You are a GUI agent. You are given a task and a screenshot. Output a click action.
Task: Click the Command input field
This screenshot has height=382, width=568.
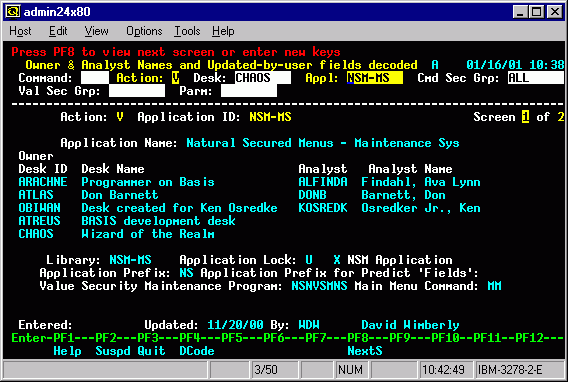(95, 78)
